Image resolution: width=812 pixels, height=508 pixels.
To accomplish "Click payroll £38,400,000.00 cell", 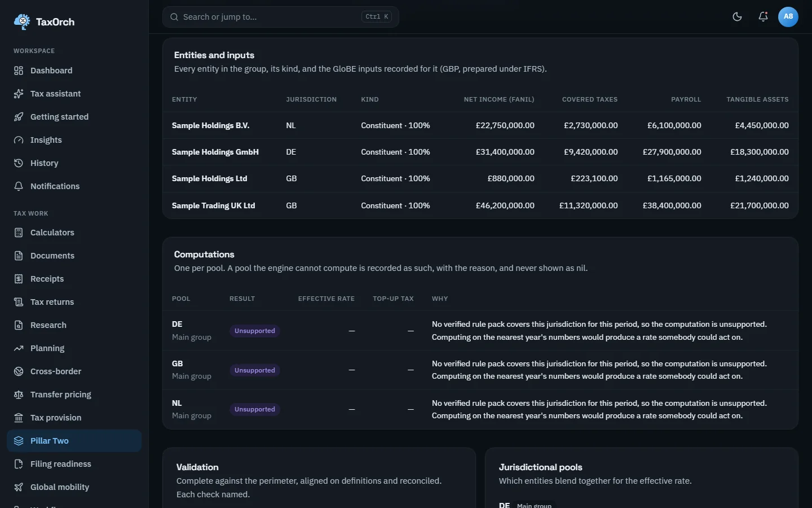I will [x=672, y=205].
